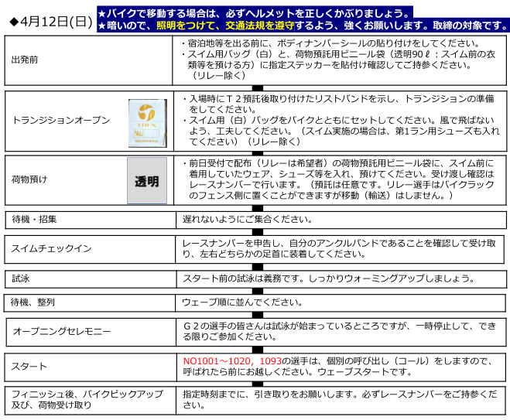Viewport: 510px width, 420px height.
Task: Click the white TREX swim bag image
Action: pos(146,121)
